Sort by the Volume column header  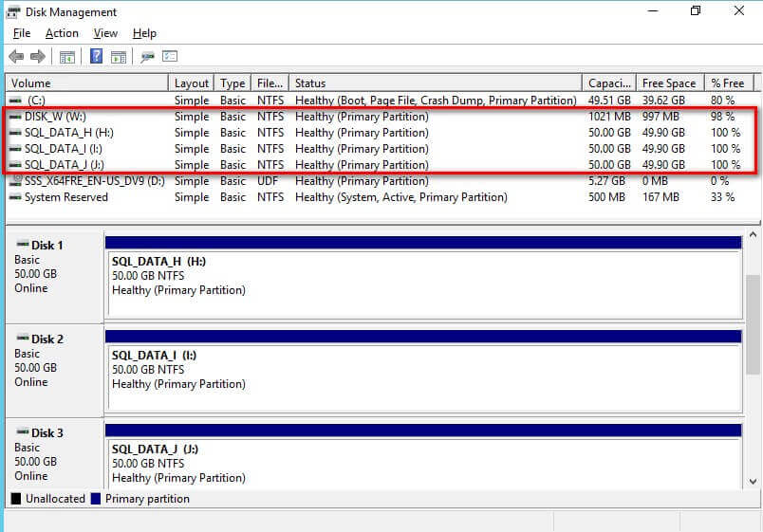point(85,83)
